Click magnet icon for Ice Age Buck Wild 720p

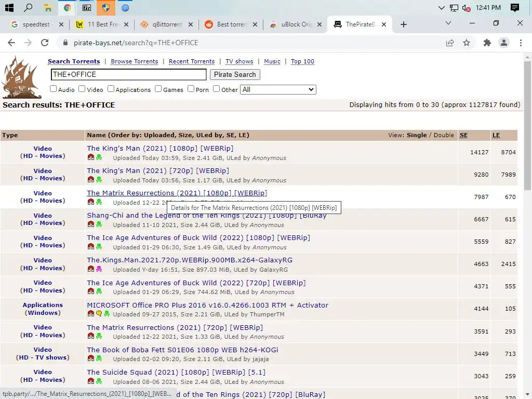coord(90,291)
